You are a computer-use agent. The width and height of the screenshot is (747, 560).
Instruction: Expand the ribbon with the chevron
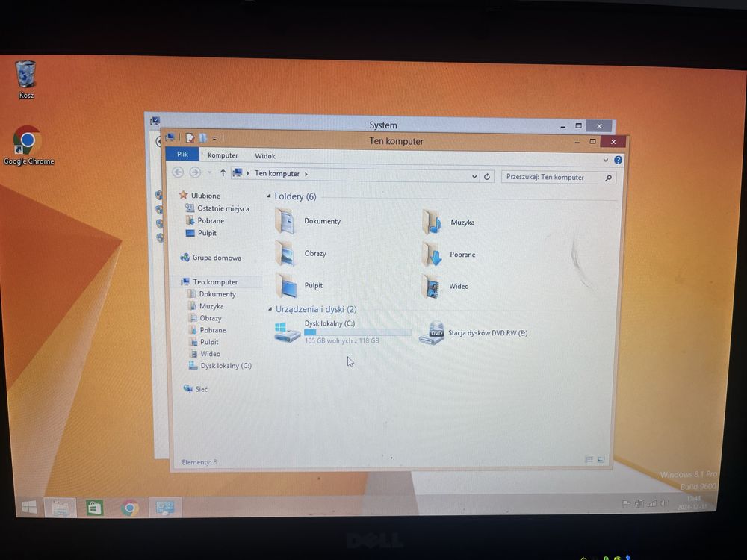coord(606,160)
